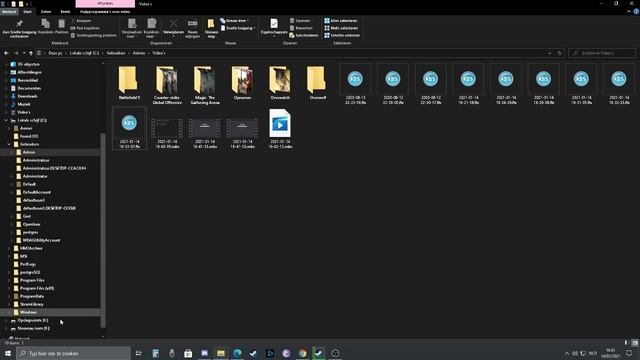Go up one folder with up arrow
This screenshot has width=640, height=360.
(x=31, y=53)
